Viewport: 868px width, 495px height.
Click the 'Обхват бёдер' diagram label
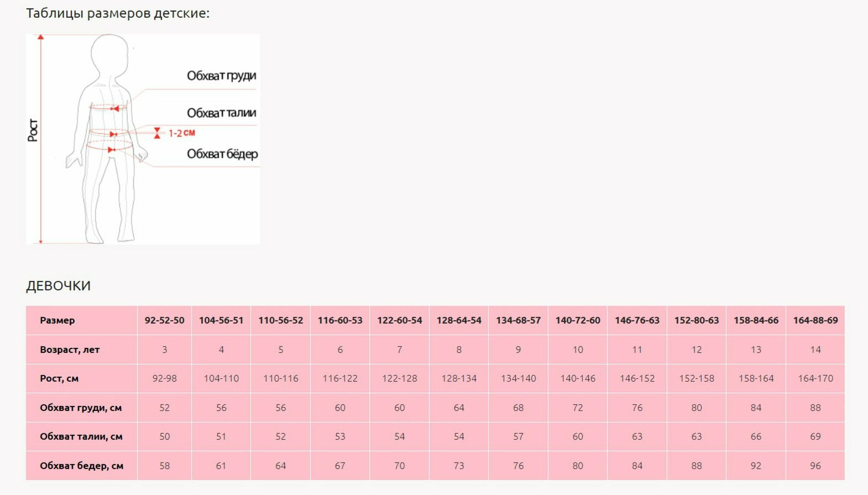click(x=222, y=154)
